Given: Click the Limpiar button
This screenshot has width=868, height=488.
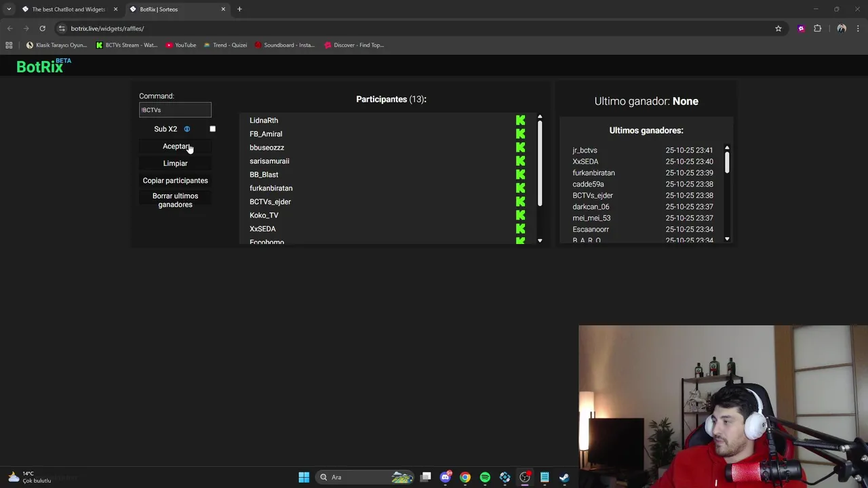Looking at the screenshot, I should click(175, 163).
